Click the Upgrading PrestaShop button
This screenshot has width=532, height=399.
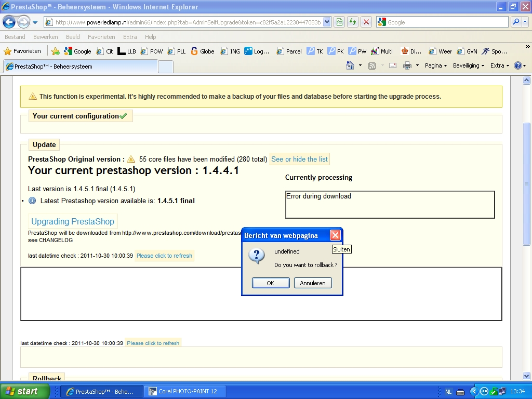pyautogui.click(x=73, y=221)
